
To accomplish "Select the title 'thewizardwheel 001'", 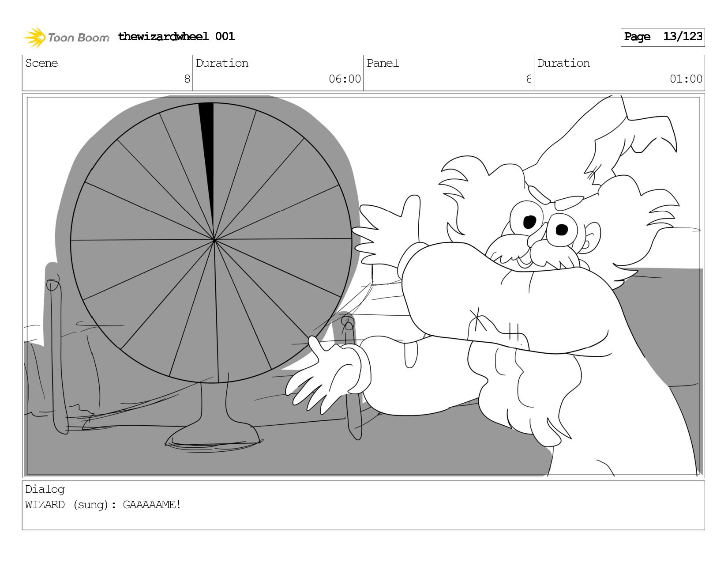I will [x=176, y=36].
